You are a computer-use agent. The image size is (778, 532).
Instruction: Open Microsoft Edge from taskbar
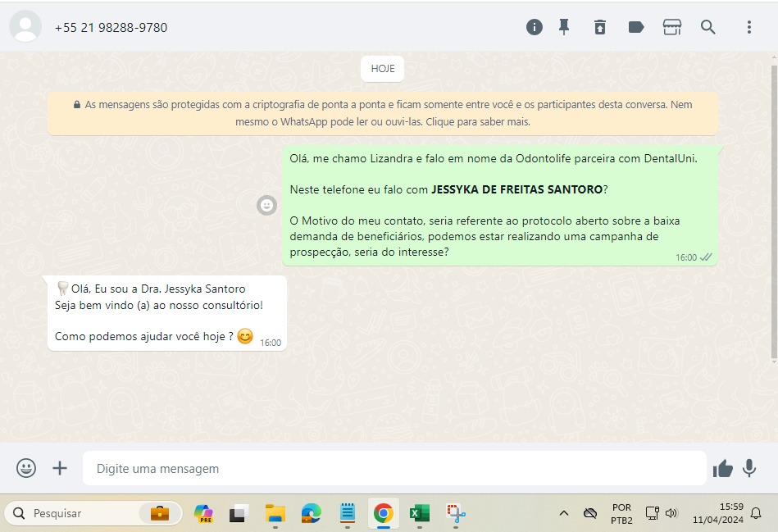[x=311, y=513]
